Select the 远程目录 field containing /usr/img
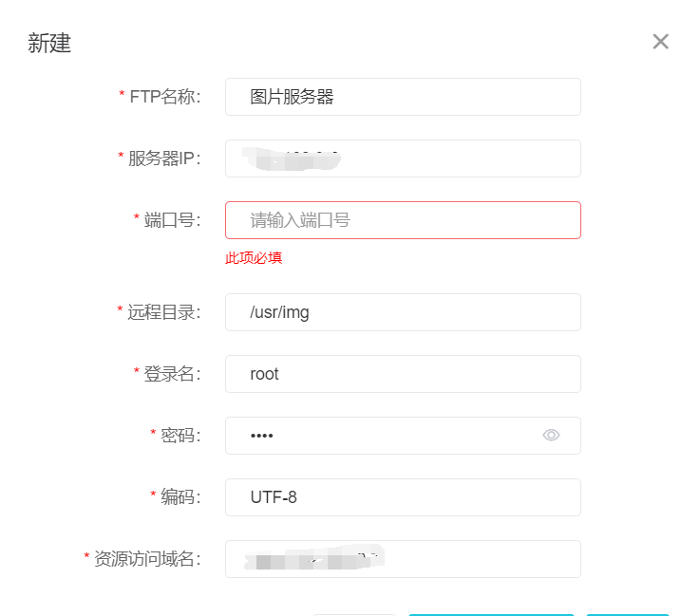The height and width of the screenshot is (616, 700). tap(402, 312)
